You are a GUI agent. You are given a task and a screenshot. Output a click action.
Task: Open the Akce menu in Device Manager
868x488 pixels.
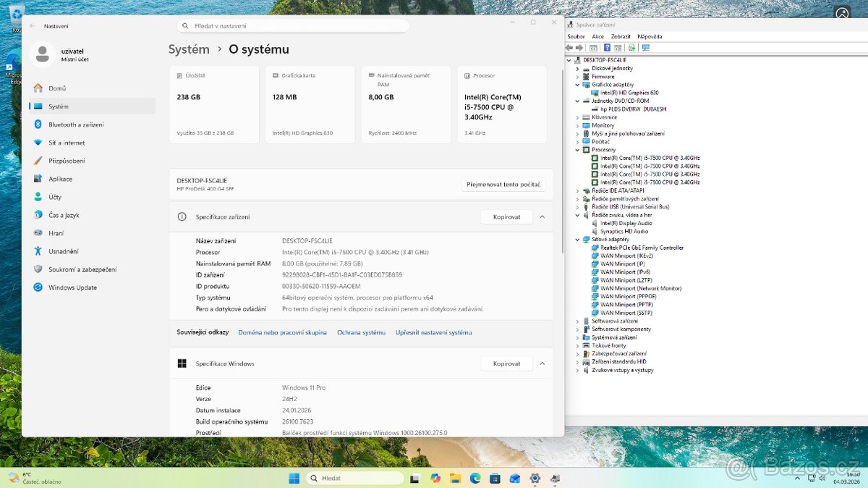tap(597, 36)
